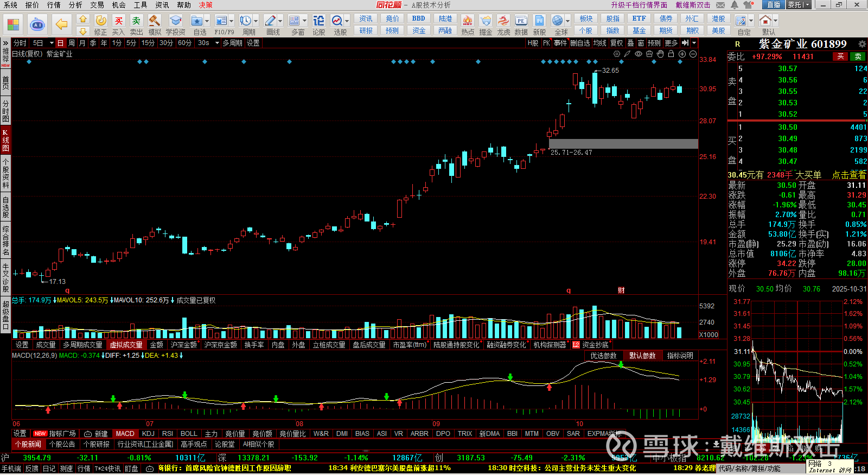The width and height of the screenshot is (868, 475).
Task: Zoom out the chart with minus icon
Action: point(693,54)
